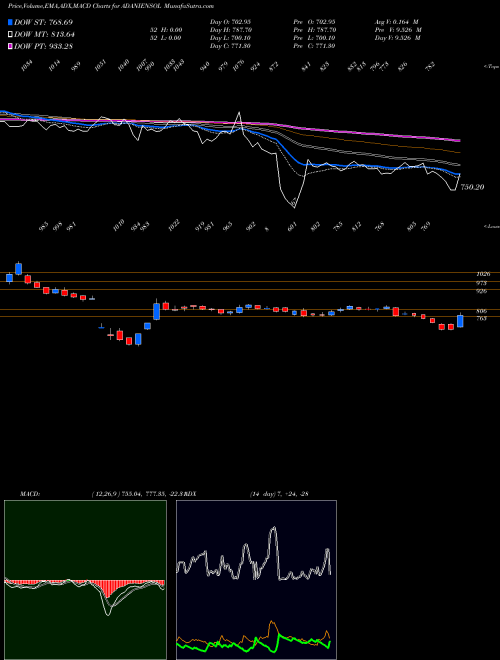Click the 1054 top label at far left
This screenshot has width=500, height=660.
[27, 65]
